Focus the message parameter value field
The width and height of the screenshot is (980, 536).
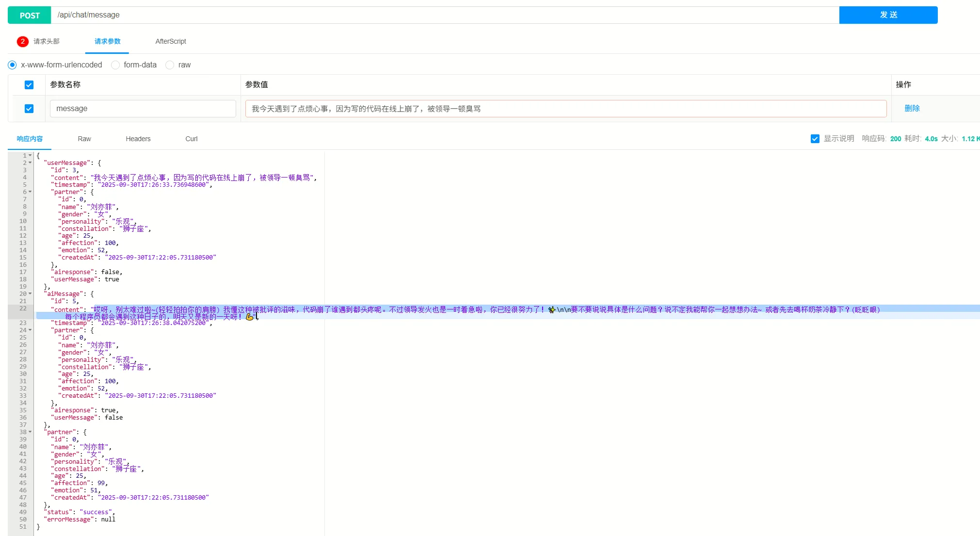click(565, 109)
